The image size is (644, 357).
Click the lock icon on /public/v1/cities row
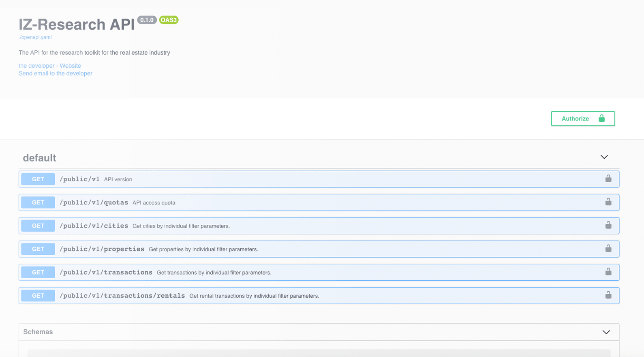[x=608, y=225]
